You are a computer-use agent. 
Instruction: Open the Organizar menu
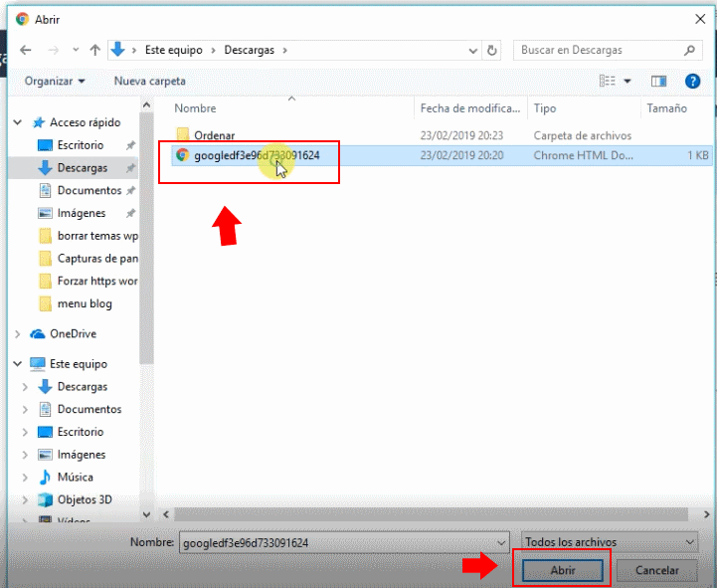pos(55,81)
